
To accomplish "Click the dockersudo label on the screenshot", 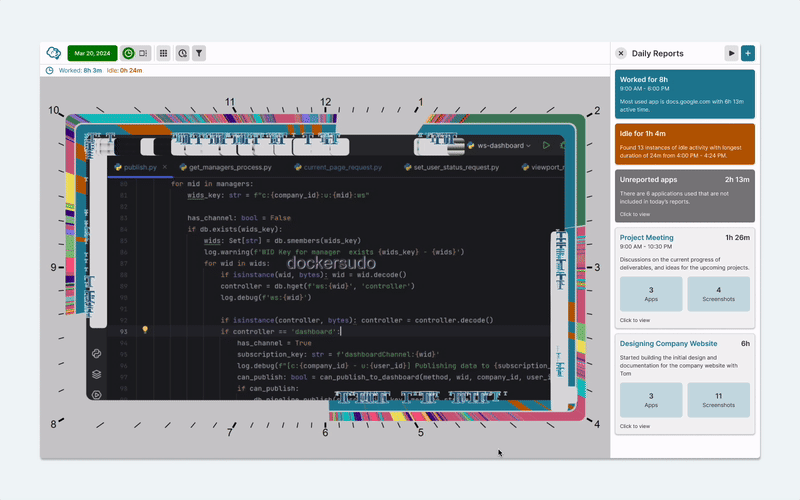I will [331, 263].
